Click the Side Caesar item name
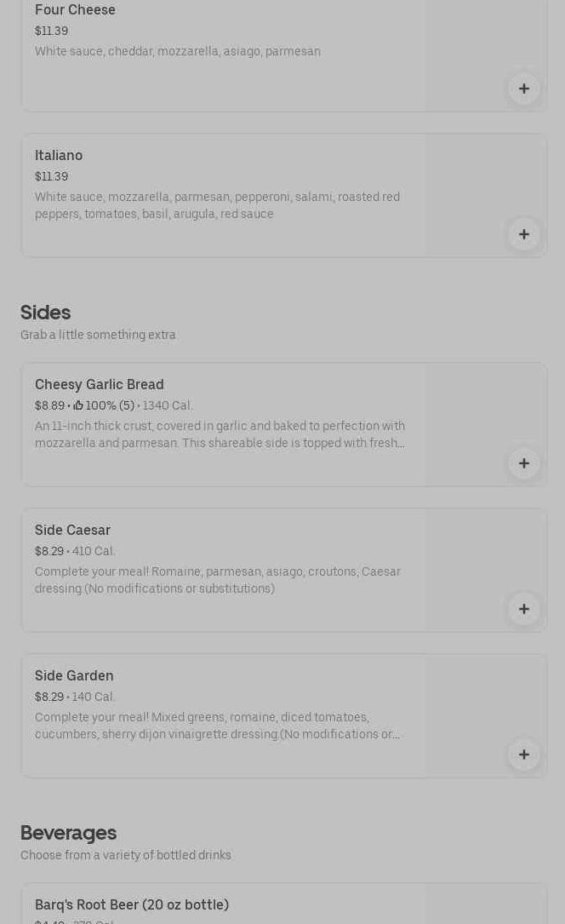The height and width of the screenshot is (924, 565). [x=72, y=531]
